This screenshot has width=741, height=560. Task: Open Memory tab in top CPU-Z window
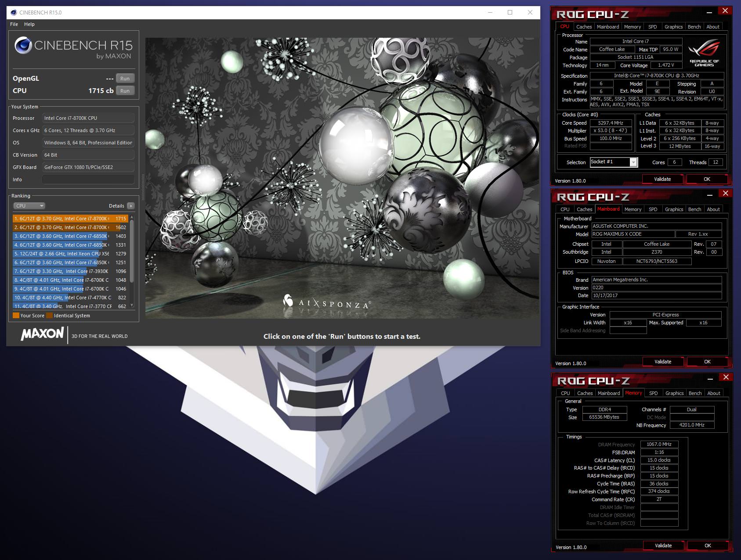(633, 27)
